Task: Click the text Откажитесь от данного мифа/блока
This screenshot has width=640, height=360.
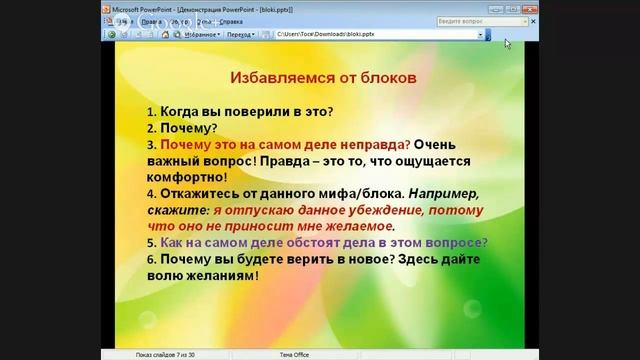Action: pyautogui.click(x=282, y=193)
